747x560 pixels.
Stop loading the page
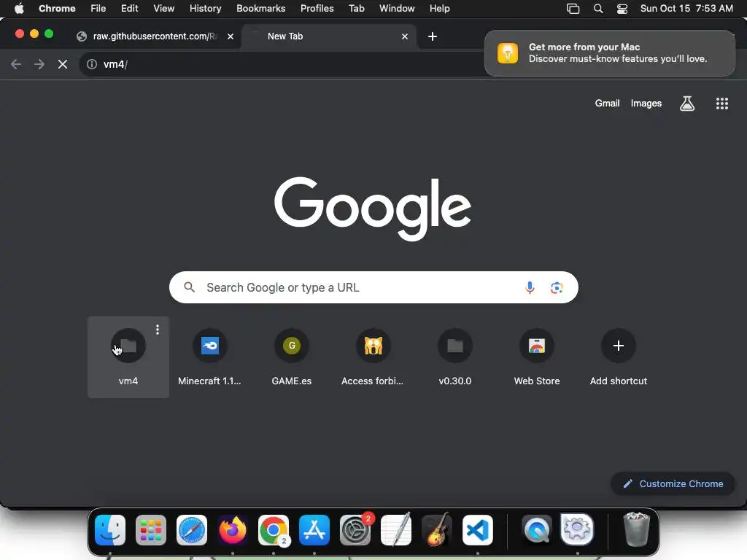[63, 64]
